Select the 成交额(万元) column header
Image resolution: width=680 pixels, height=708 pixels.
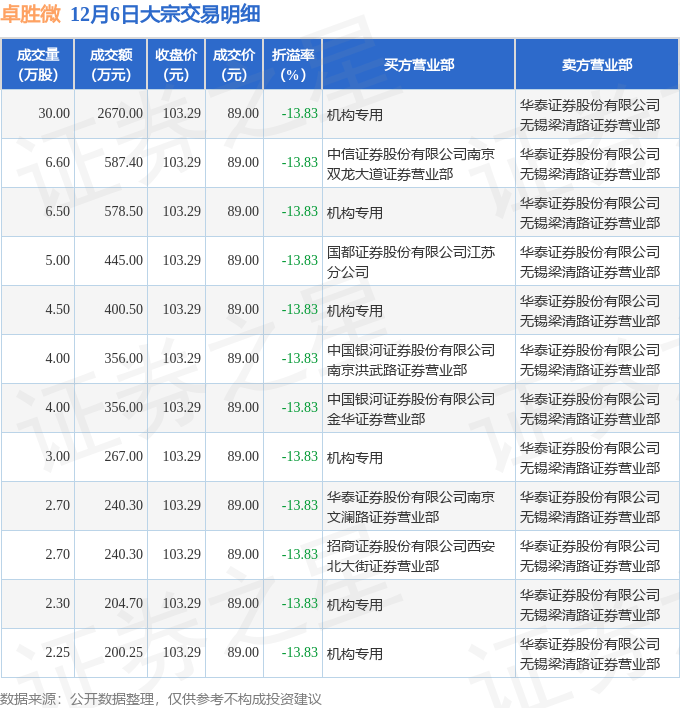(x=111, y=65)
